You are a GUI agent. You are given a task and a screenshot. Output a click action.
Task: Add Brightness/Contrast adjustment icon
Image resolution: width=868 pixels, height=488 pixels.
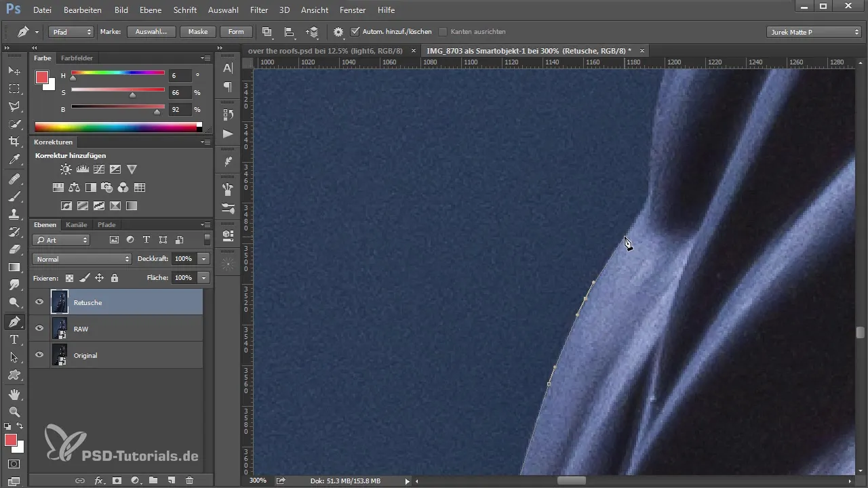[x=66, y=169]
